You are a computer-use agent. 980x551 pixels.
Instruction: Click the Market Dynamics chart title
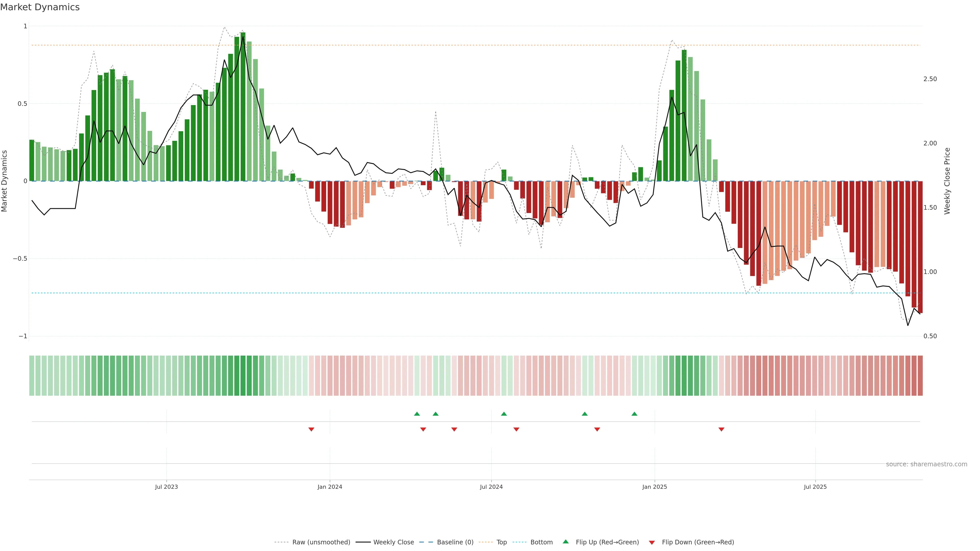coord(40,7)
